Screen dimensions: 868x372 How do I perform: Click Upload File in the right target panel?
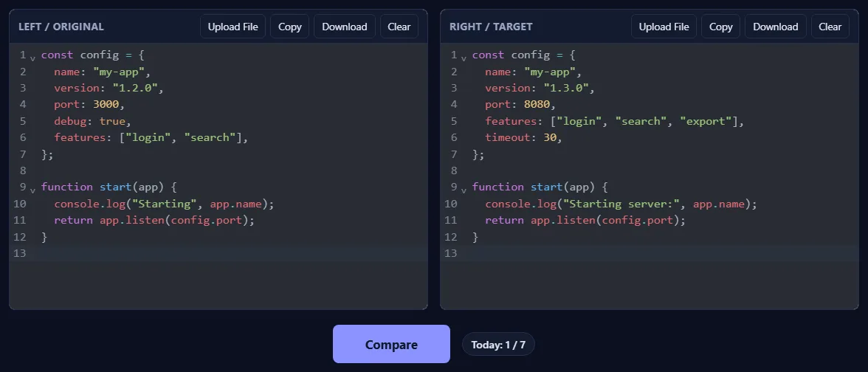(x=664, y=27)
